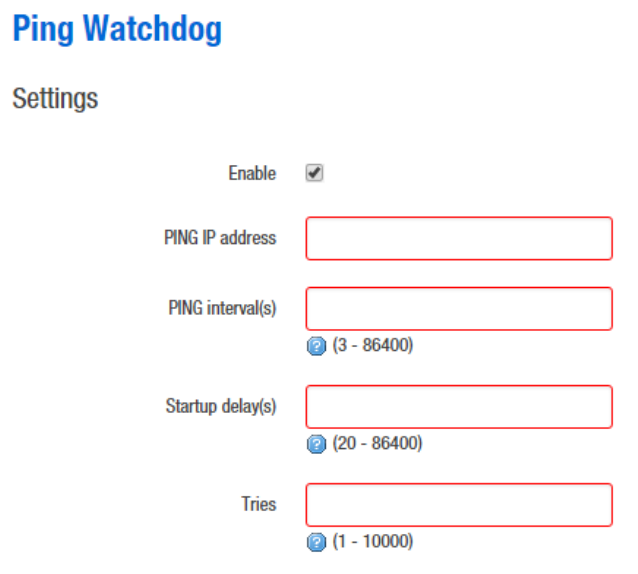Click the Tries input box

pos(458,504)
